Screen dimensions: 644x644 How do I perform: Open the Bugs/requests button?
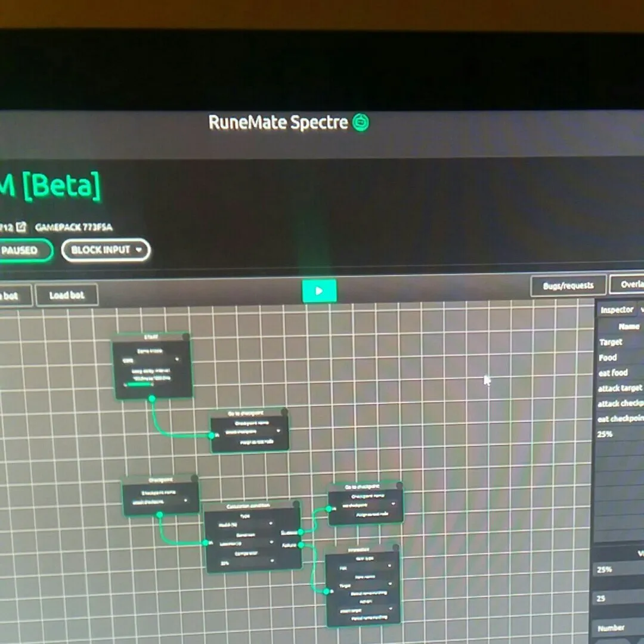568,286
